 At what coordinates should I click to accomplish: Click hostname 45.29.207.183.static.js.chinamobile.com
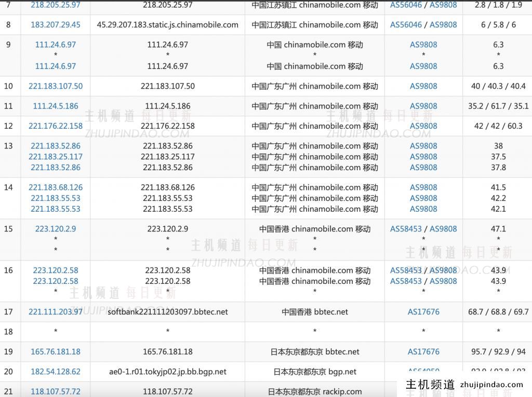(168, 25)
